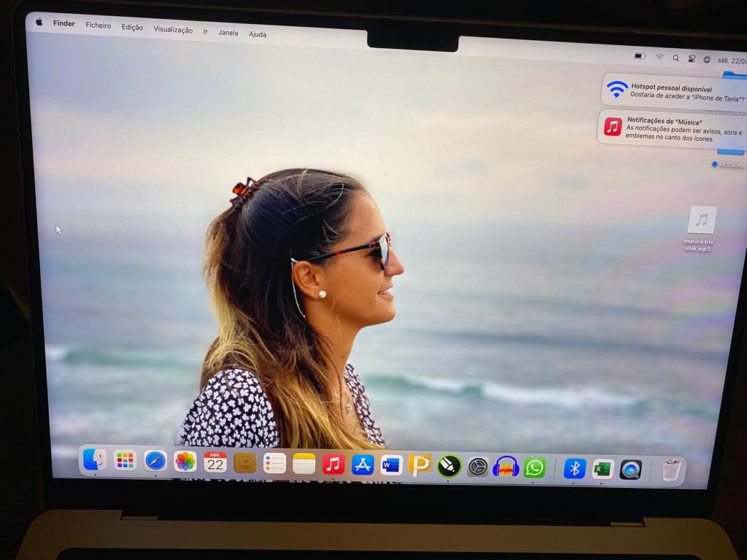Open the yellow P app in Dock
Viewport: 747px width, 560px height.
pos(420,465)
